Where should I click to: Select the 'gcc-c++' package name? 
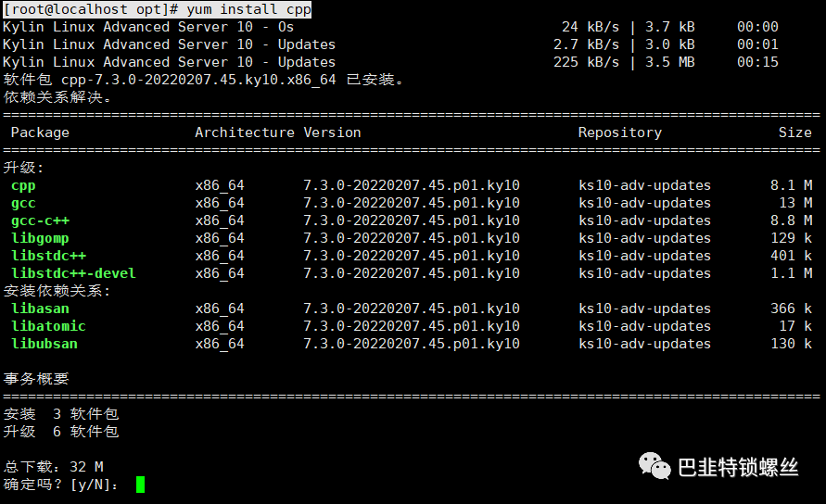(41, 221)
